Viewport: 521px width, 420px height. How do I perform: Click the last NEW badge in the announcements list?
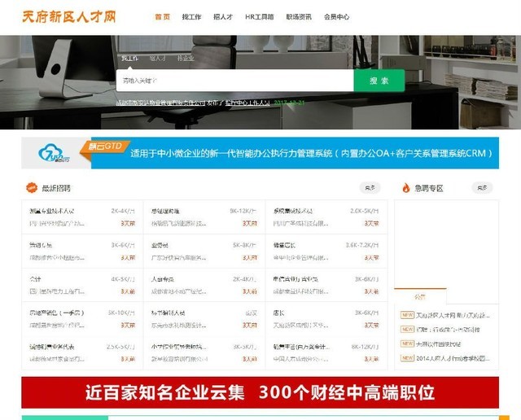click(406, 357)
